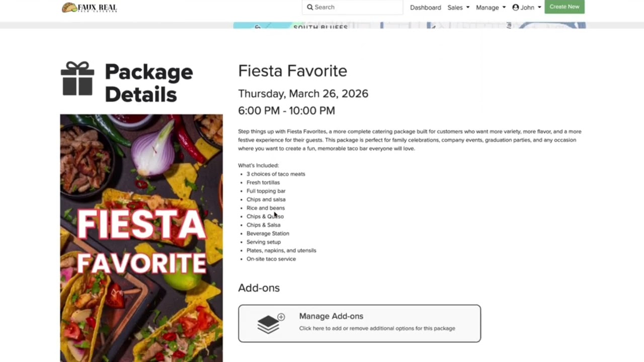Image resolution: width=644 pixels, height=362 pixels.
Task: Click 'Click here to add or remove' text
Action: pos(377,328)
